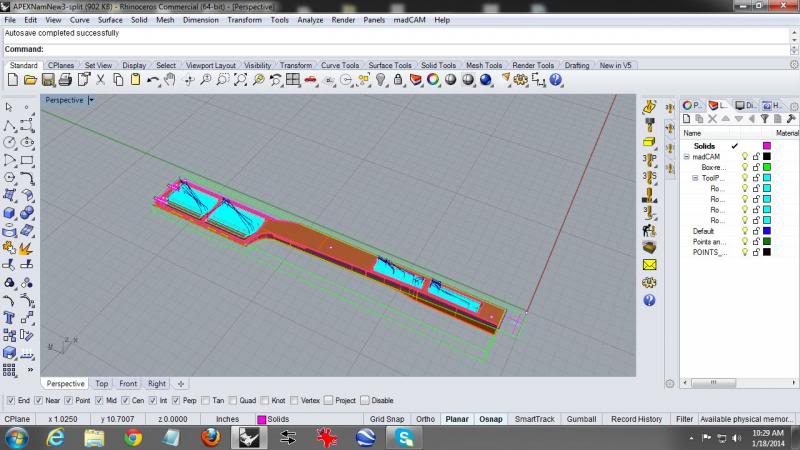Screen dimensions: 800x450
Task: Click the blue sphere Render icon
Action: 486,80
